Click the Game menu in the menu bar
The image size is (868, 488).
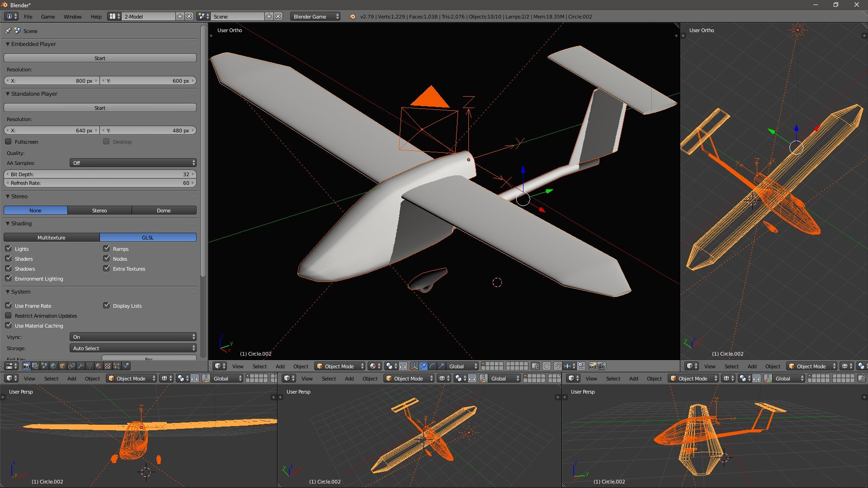47,16
